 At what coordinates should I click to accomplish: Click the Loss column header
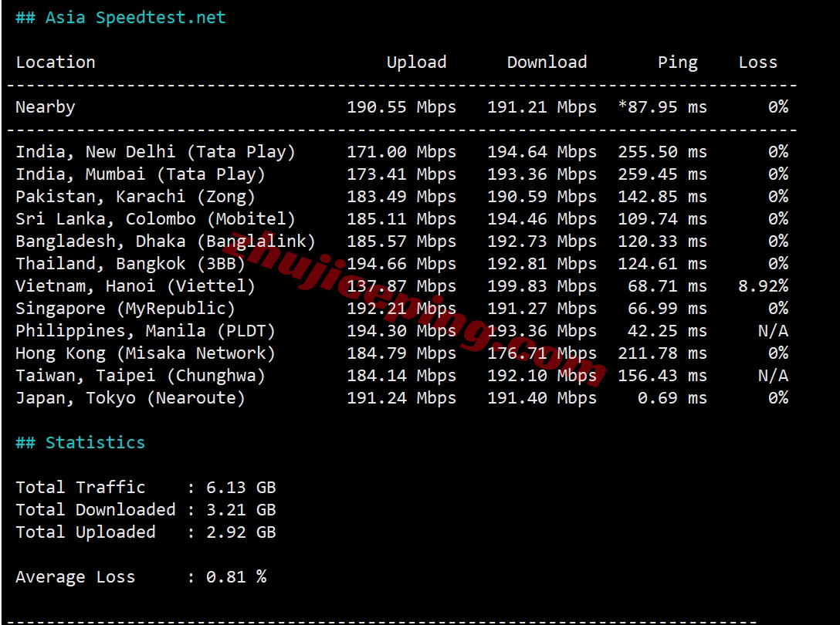click(758, 62)
